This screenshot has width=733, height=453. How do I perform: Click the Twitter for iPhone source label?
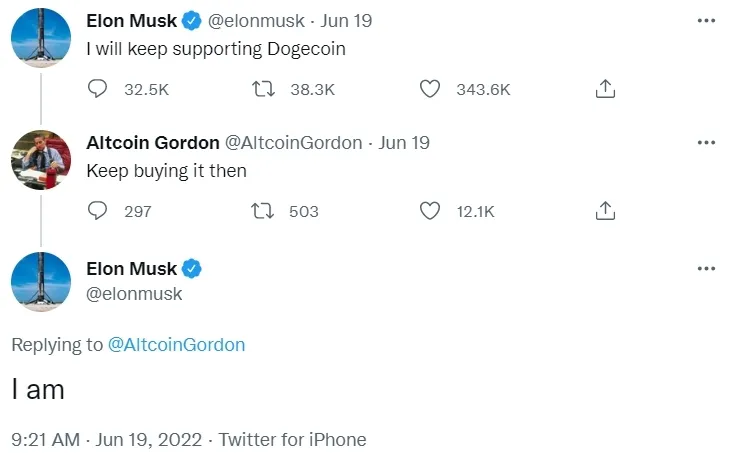[293, 439]
